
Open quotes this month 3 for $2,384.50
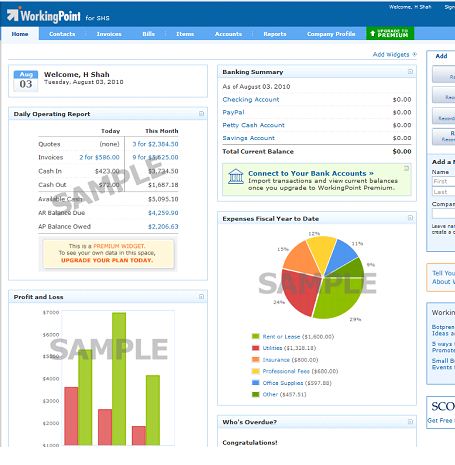(x=155, y=144)
